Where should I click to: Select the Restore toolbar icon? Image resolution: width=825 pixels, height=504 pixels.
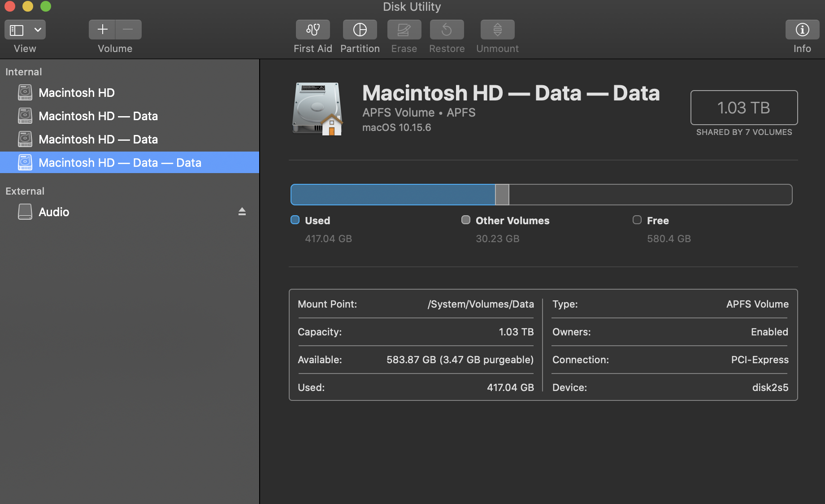click(447, 30)
